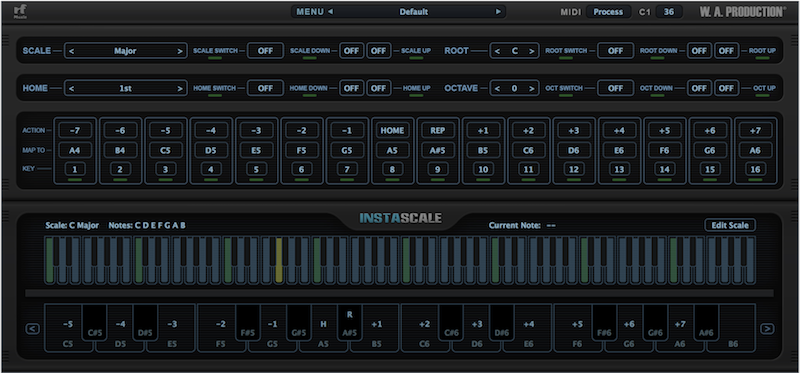
Task: Open Map To dropdown showing A#5
Action: [x=438, y=150]
